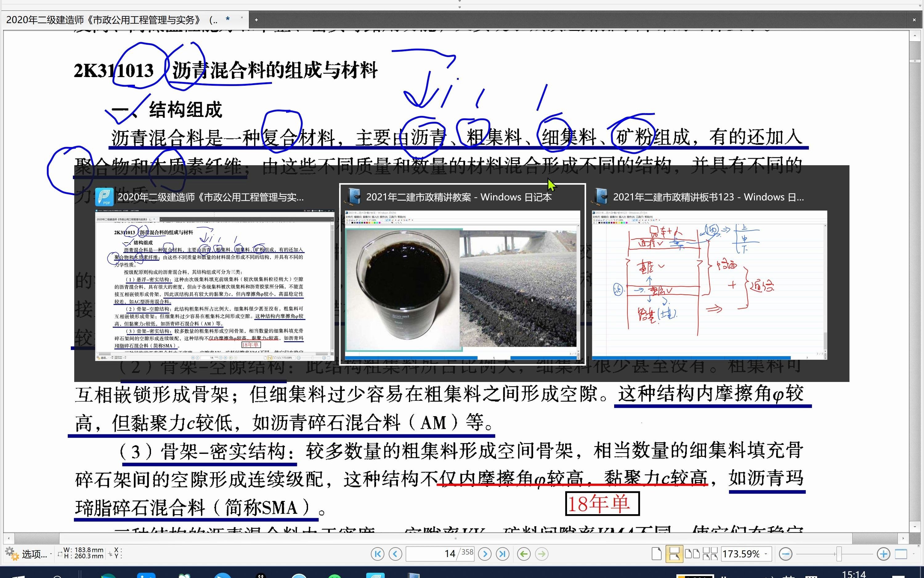Viewport: 924px width, 578px height.
Task: Select single page layout icon
Action: pyautogui.click(x=656, y=554)
